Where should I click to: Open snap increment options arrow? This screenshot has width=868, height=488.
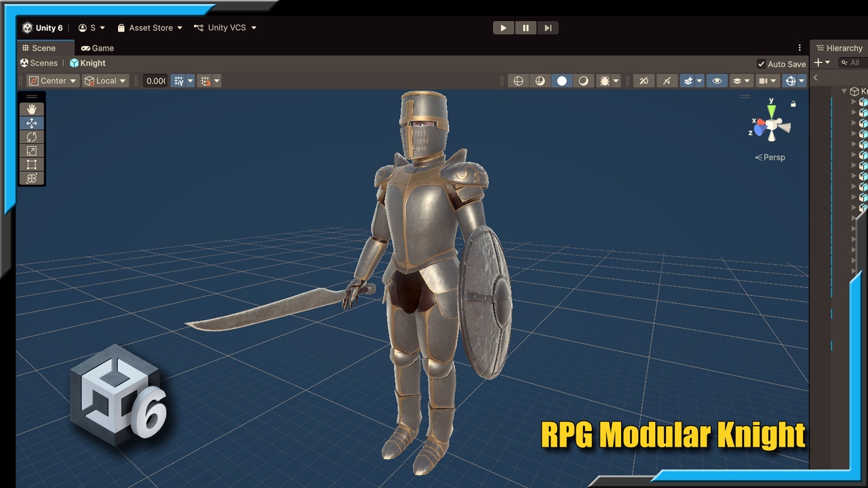coord(217,81)
